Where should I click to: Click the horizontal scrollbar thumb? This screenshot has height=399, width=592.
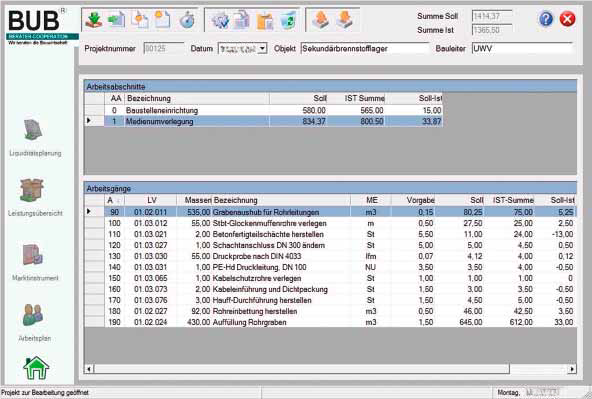[x=302, y=368]
